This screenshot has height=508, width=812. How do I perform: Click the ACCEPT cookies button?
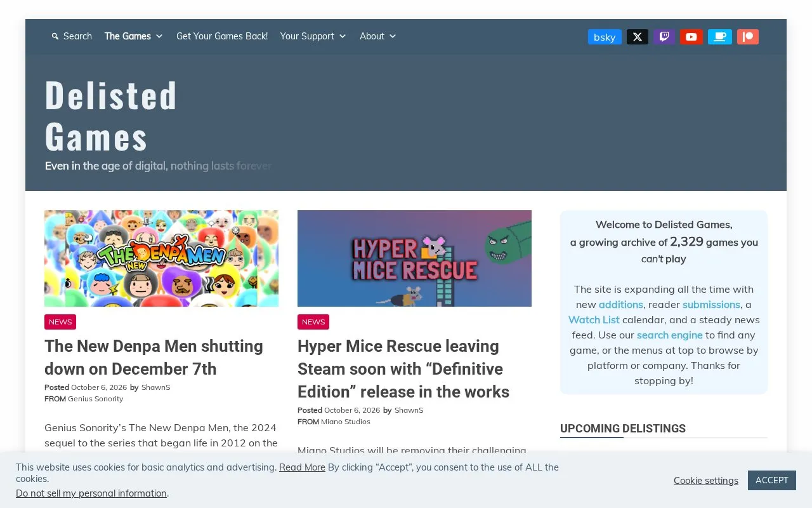click(772, 480)
